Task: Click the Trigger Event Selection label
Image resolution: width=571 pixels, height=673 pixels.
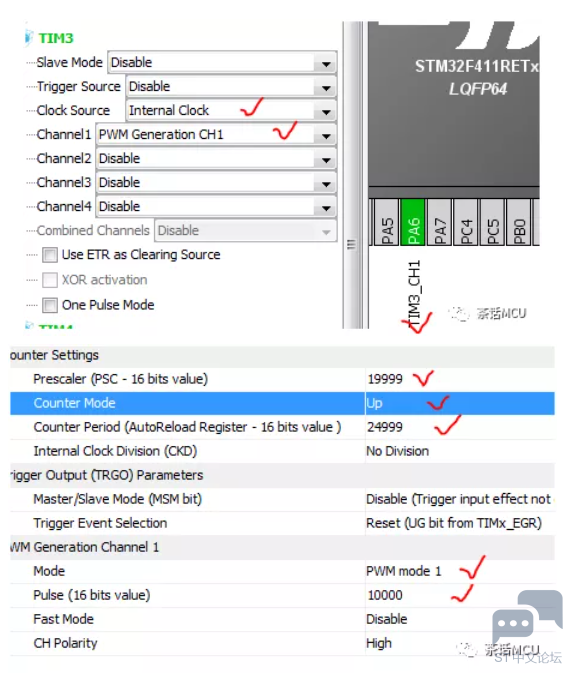Action: click(100, 523)
